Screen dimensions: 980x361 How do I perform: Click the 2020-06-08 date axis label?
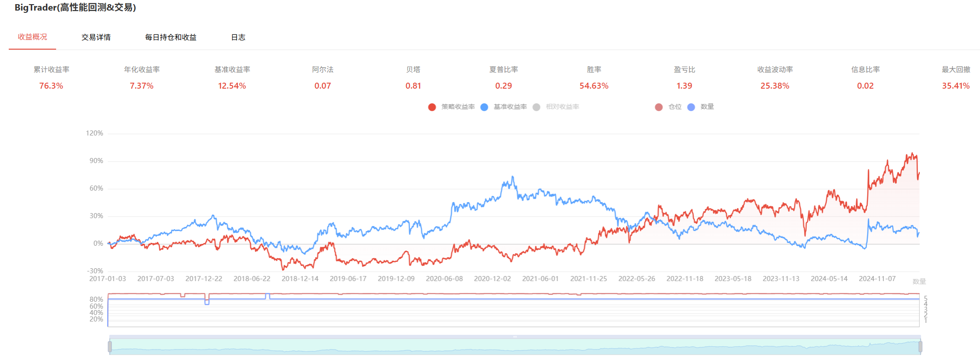coord(444,279)
